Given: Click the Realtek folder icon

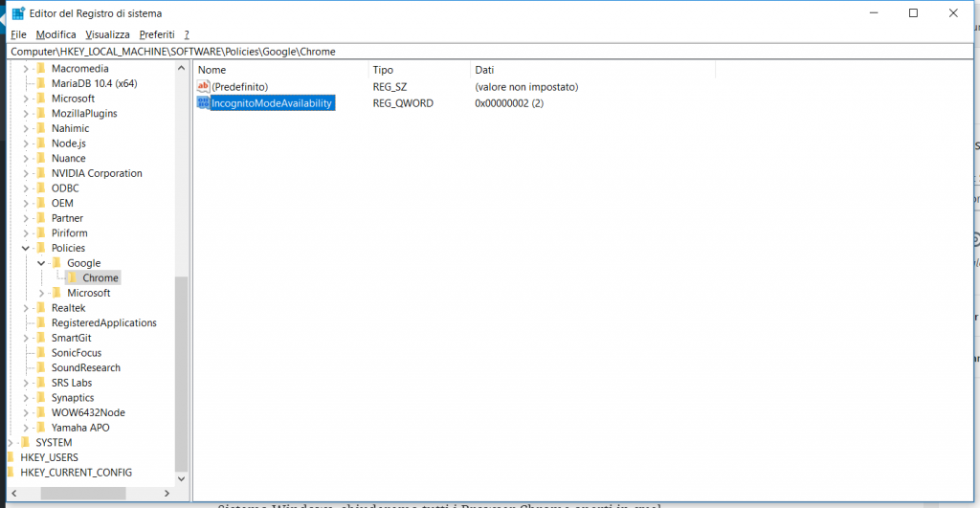Looking at the screenshot, I should pyautogui.click(x=41, y=308).
